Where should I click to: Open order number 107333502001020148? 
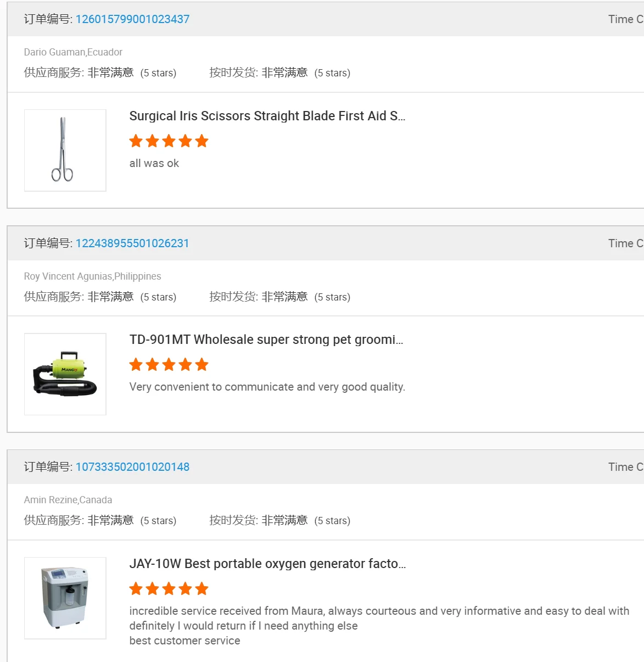click(132, 467)
